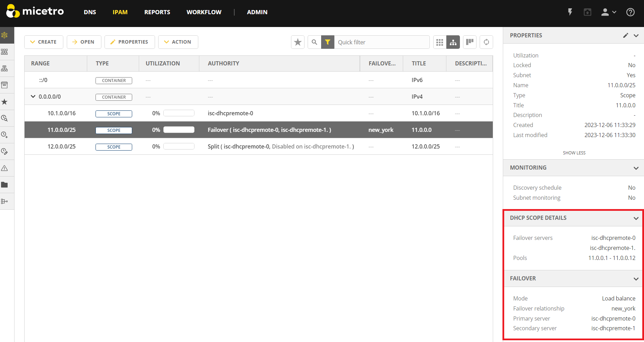
Task: Edit properties with the pencil icon
Action: pos(625,35)
